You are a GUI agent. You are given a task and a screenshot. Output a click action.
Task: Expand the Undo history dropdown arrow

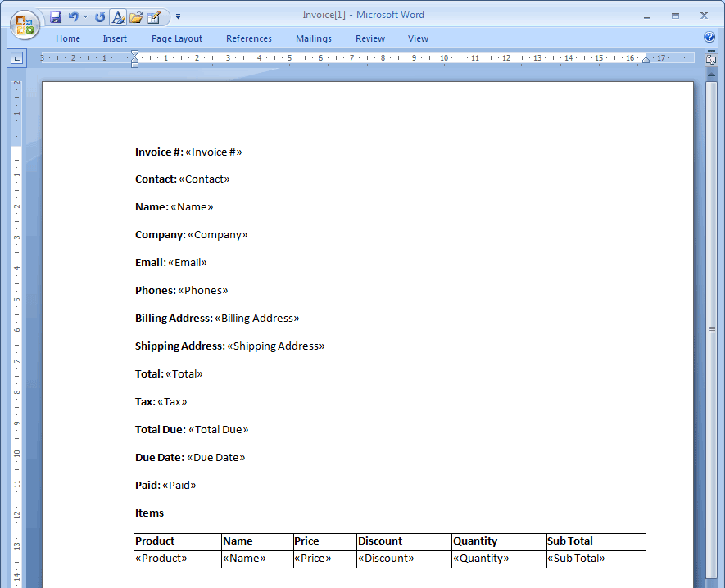coord(85,17)
